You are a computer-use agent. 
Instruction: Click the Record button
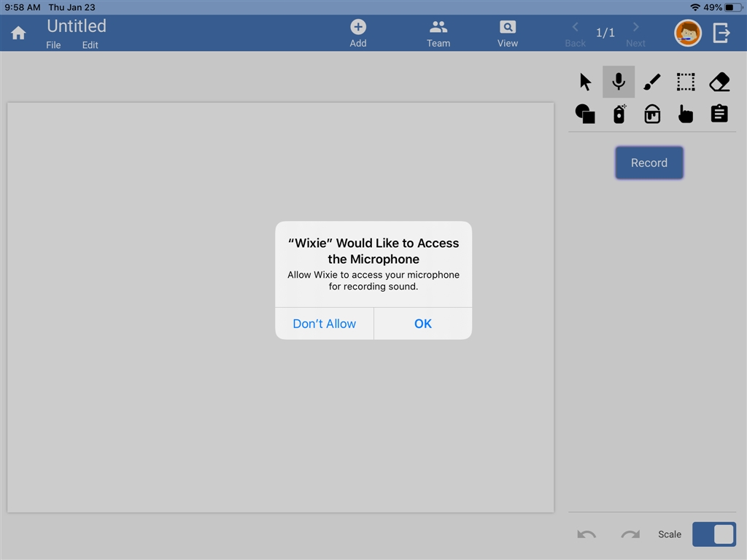649,163
